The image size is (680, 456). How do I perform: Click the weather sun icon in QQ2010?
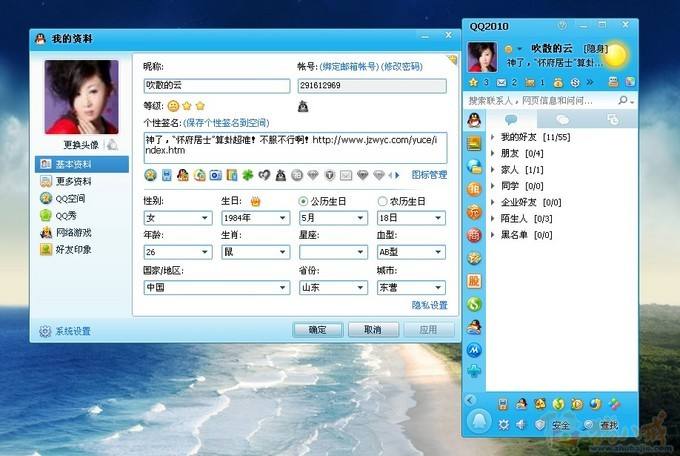point(615,56)
